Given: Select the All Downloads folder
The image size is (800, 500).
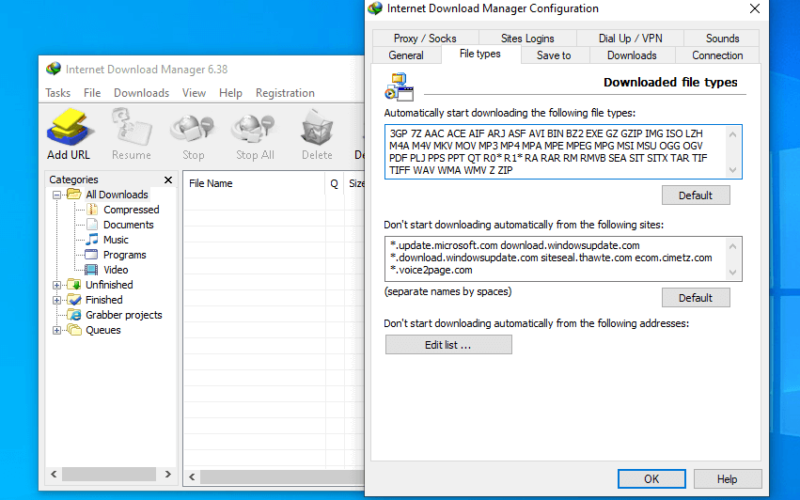Looking at the screenshot, I should coord(116,194).
